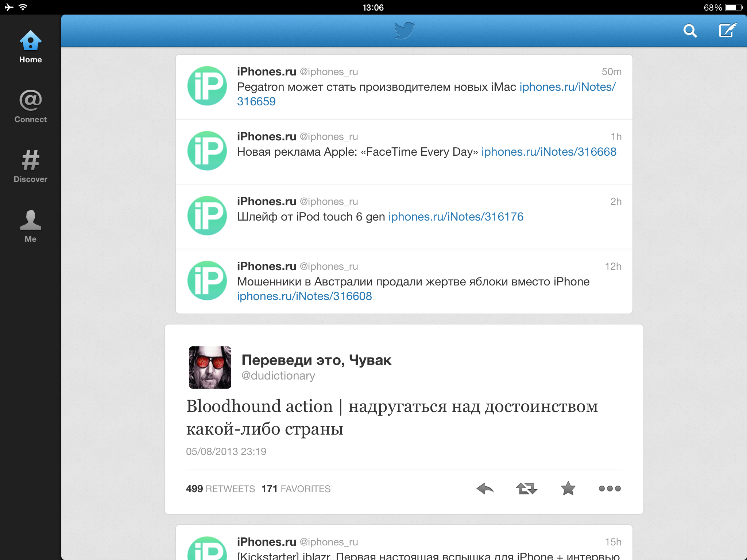View the 171 favorites list
Viewport: 747px width, 560px height.
pyautogui.click(x=296, y=489)
